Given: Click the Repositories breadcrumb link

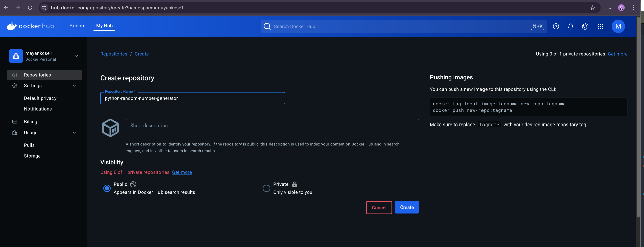Looking at the screenshot, I should pyautogui.click(x=114, y=54).
